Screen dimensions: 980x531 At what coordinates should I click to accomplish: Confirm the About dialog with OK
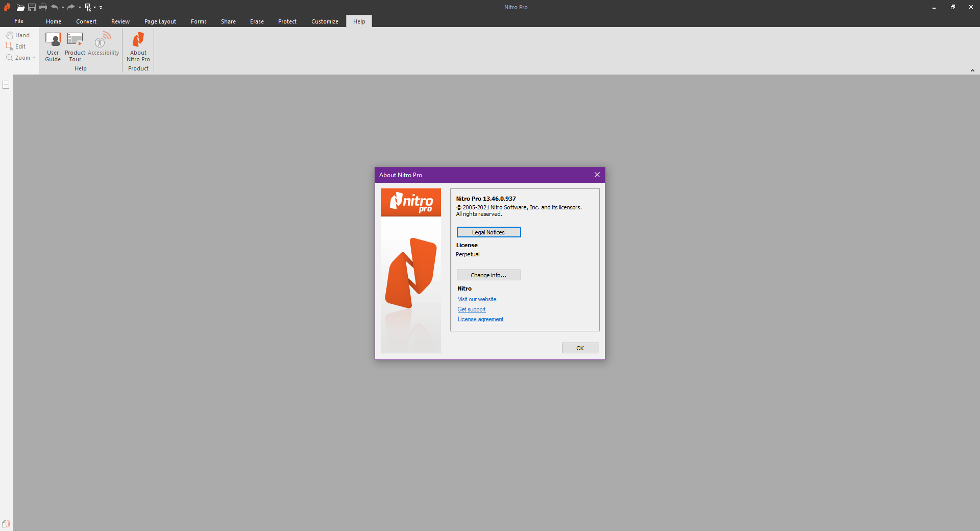pos(580,348)
